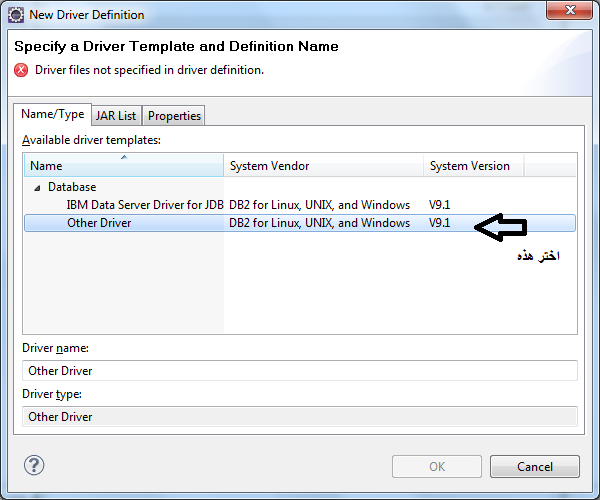
Task: Select the Other Driver template row
Action: click(300, 223)
